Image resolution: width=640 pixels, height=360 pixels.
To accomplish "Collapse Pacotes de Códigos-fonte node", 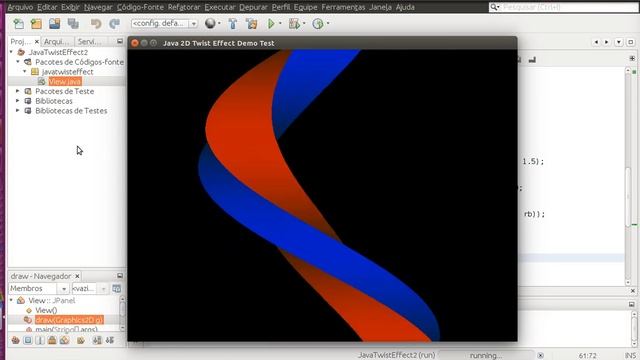I will tap(18, 62).
